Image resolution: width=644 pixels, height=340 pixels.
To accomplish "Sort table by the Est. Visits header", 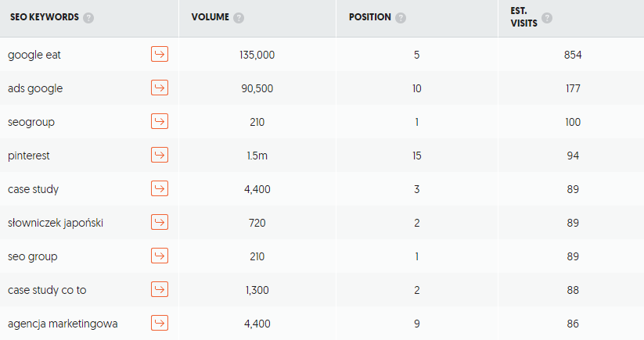I will coord(524,17).
